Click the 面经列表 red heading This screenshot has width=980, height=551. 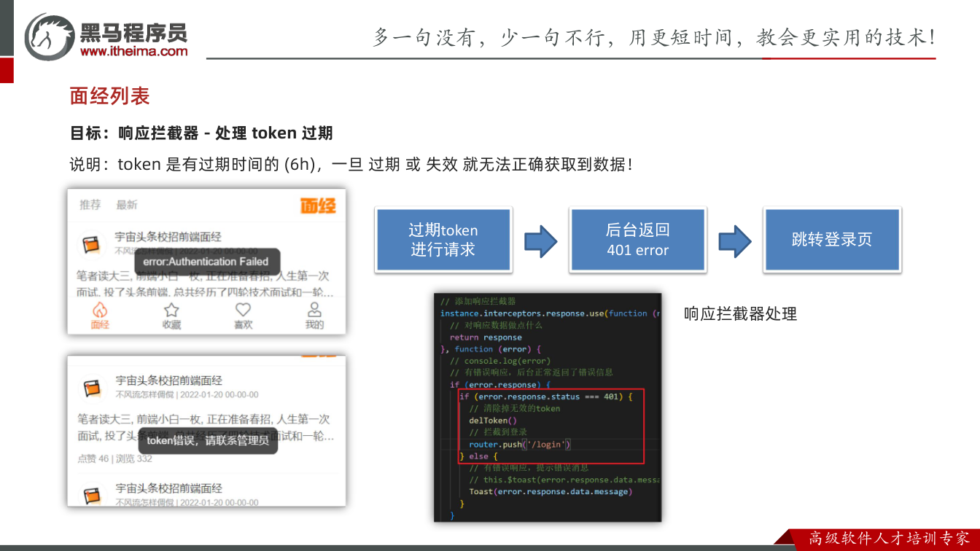(x=109, y=95)
